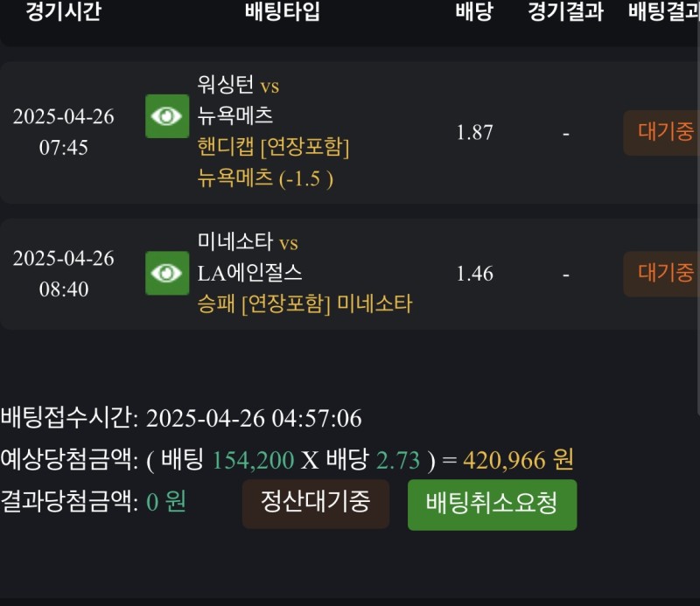Click 대기중 badge in the 미네소타 row
The height and width of the screenshot is (606, 700).
point(663,274)
